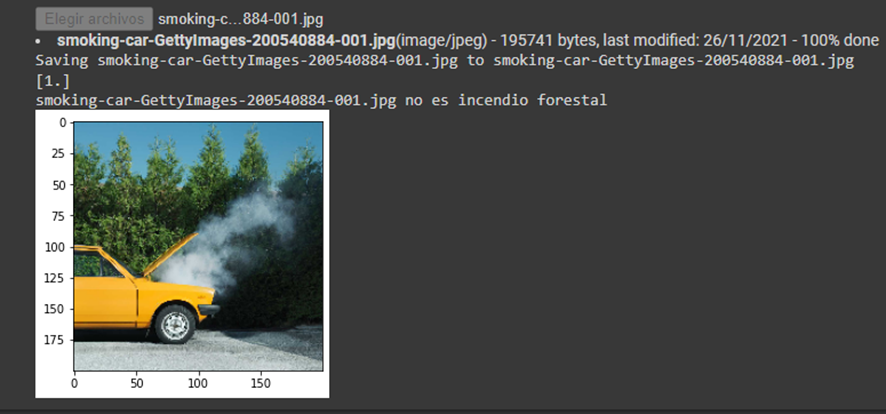This screenshot has width=886, height=414.
Task: Click the bold uploaded file name entry
Action: point(226,40)
